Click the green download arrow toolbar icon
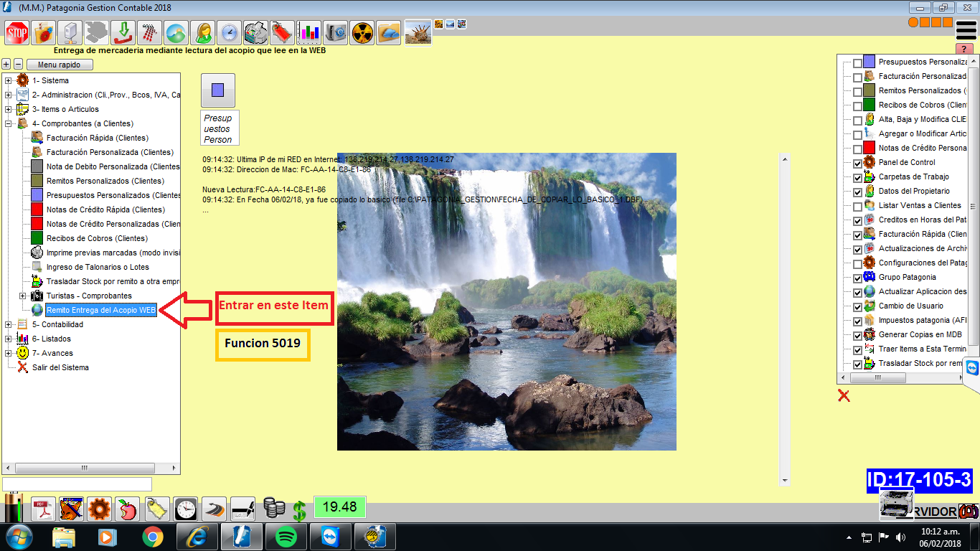 click(x=123, y=33)
